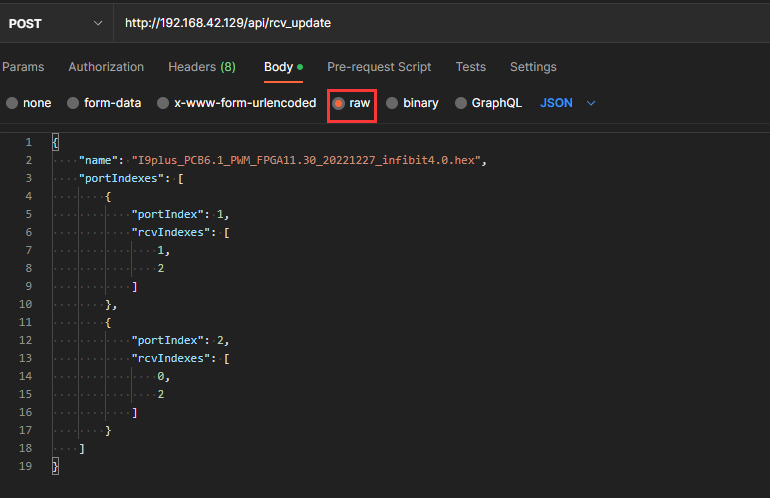Click the value 0 on line 14
The width and height of the screenshot is (770, 498).
pos(161,377)
